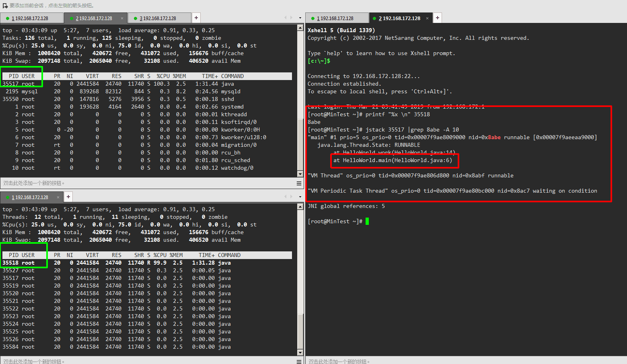Click the jstack 35517 |grep 8abe command
The image size is (627, 364).
[412, 130]
